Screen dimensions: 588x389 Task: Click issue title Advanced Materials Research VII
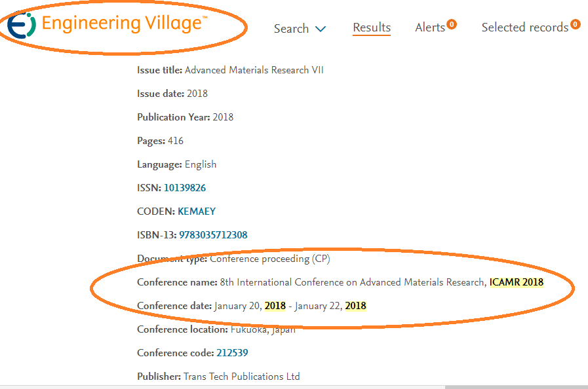254,70
